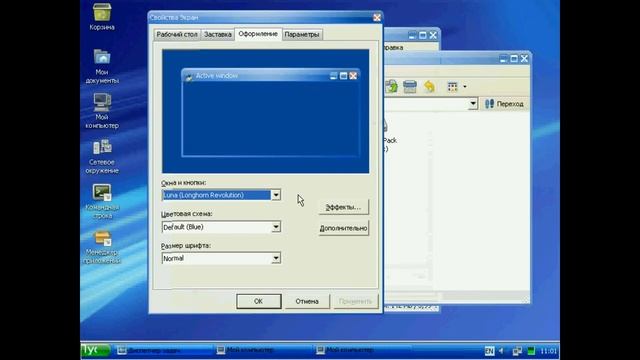The height and width of the screenshot is (360, 640).
Task: Click the theme preview Active window area
Action: tap(270, 113)
